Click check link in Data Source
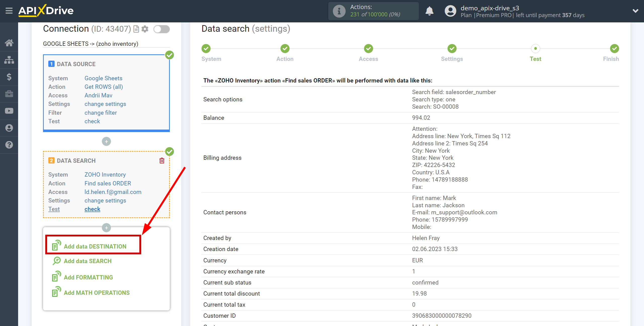The image size is (644, 326). click(x=92, y=121)
